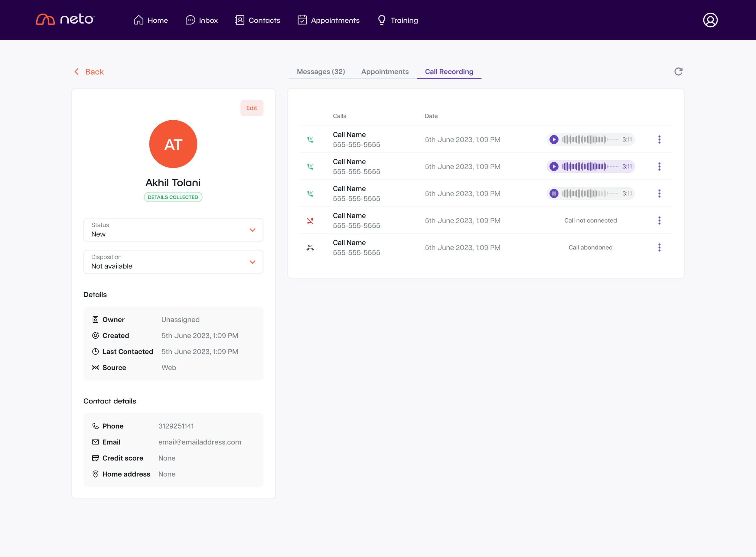Open more options for first call

tap(659, 140)
